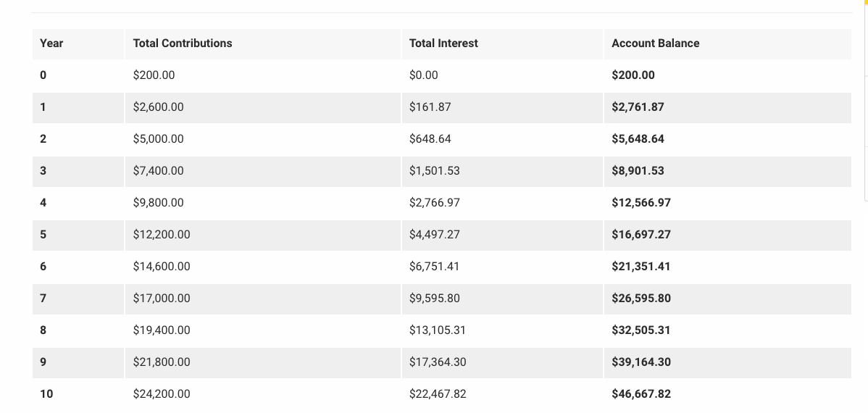This screenshot has height=413, width=868.
Task: Click the year 7 row label
Action: coord(43,299)
